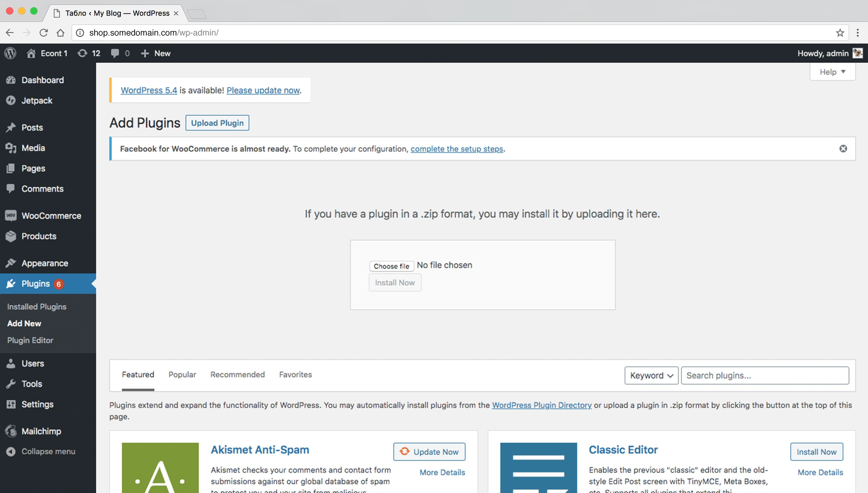Open the WordPress Plugin Directory link

click(542, 405)
